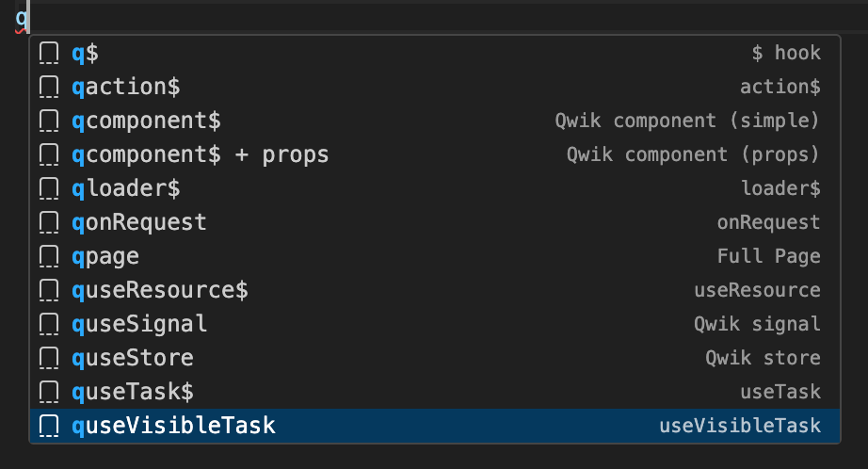Select the quseTask$ suggestion

pyautogui.click(x=133, y=392)
